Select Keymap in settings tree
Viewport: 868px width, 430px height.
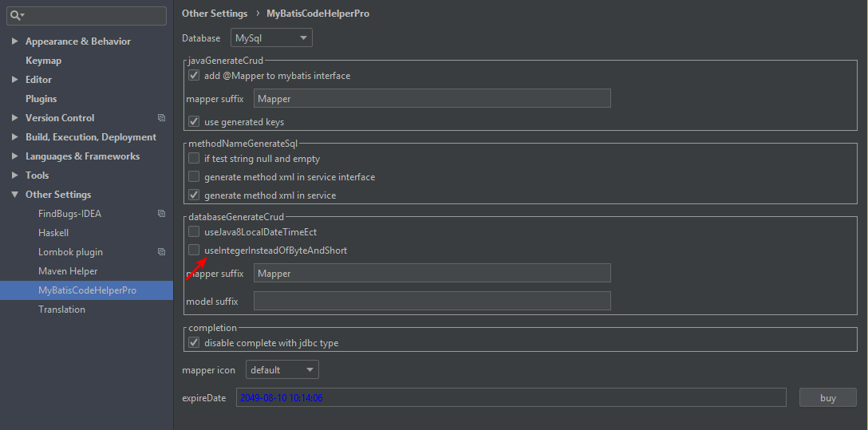point(43,61)
